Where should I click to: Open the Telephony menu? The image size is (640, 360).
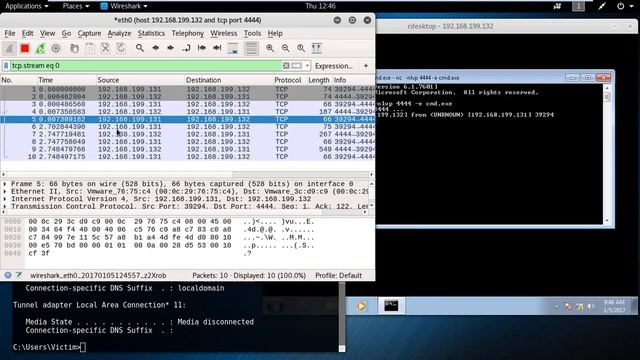point(187,33)
